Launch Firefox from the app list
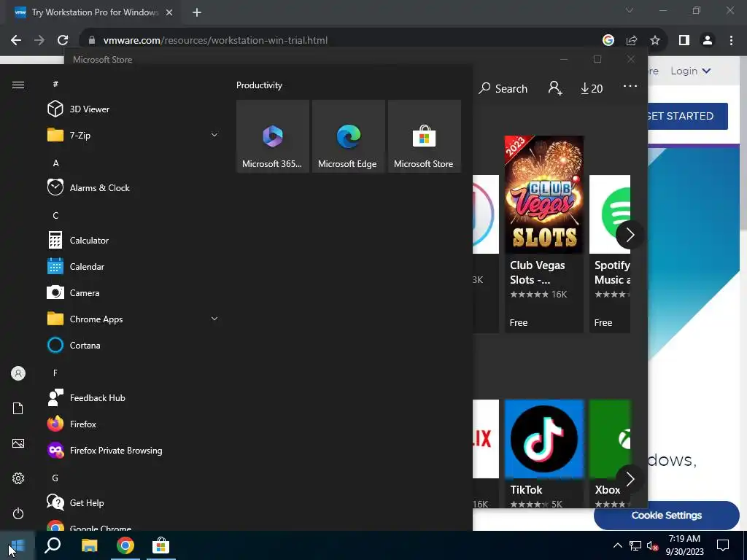This screenshot has width=747, height=560. click(133, 424)
